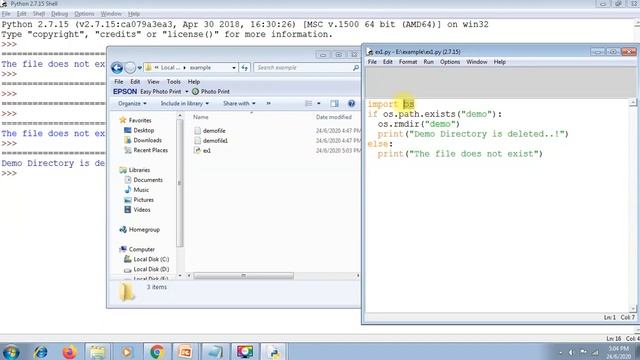Select Computer in navigation pane

coord(142,249)
